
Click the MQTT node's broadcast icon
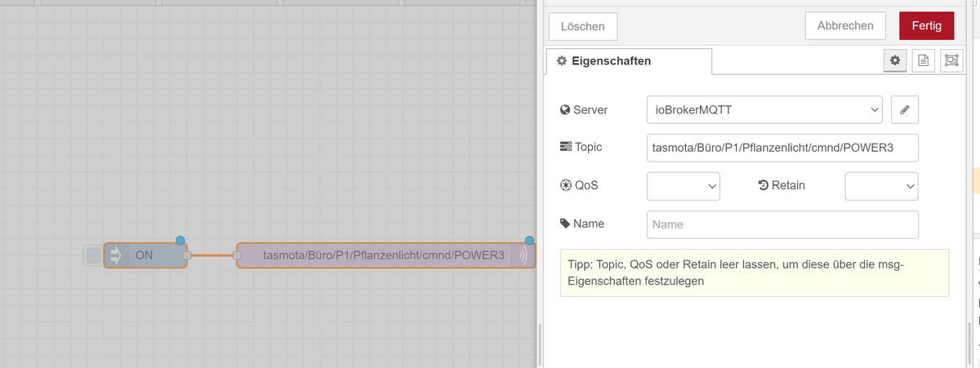523,255
